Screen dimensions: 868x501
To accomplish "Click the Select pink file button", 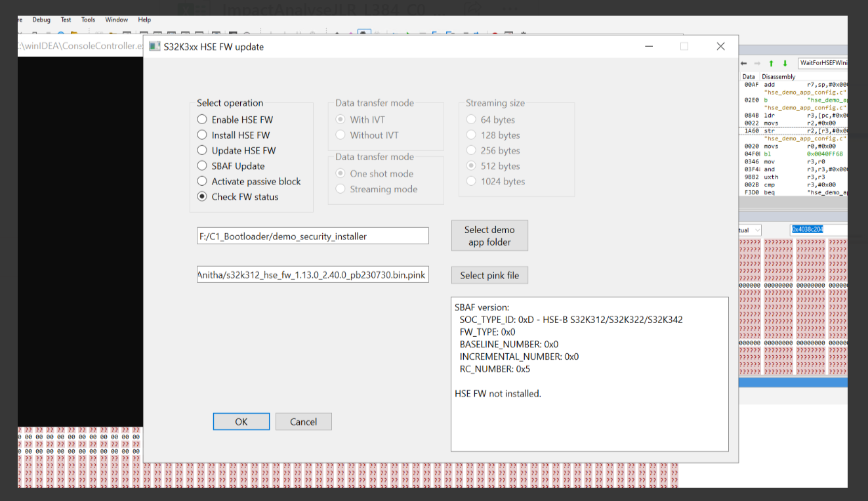I will pyautogui.click(x=489, y=275).
